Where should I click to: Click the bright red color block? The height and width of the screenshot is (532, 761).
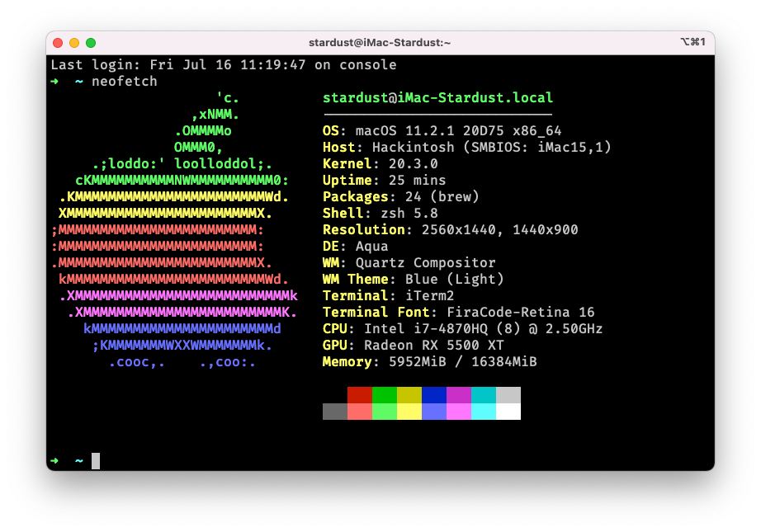point(360,412)
